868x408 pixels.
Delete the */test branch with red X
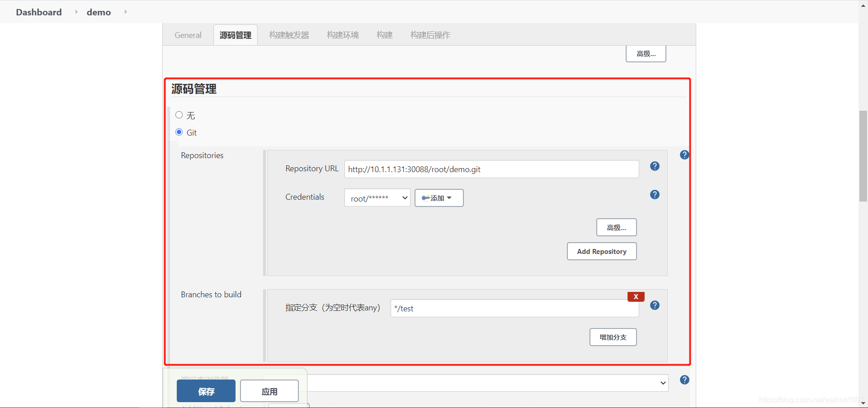[x=636, y=296]
